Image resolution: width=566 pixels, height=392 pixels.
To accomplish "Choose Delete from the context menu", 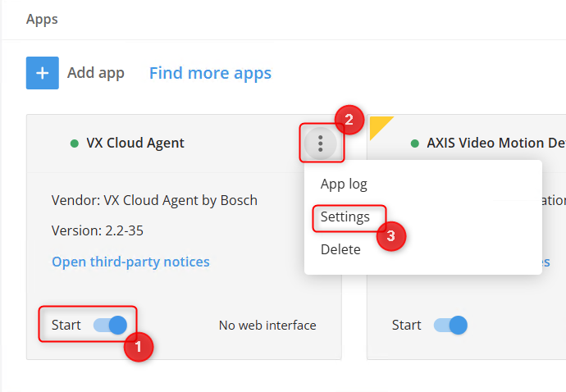I will (x=340, y=249).
